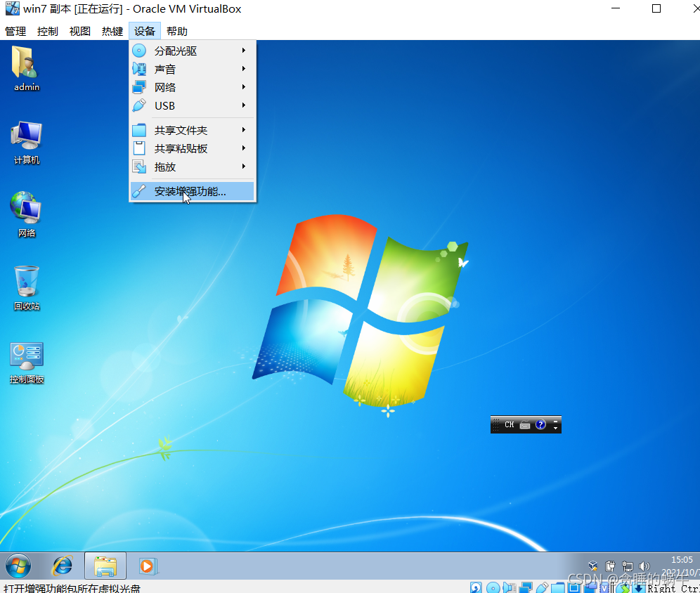Image resolution: width=700 pixels, height=593 pixels.
Task: Expand the 声音 submenu
Action: tap(193, 69)
